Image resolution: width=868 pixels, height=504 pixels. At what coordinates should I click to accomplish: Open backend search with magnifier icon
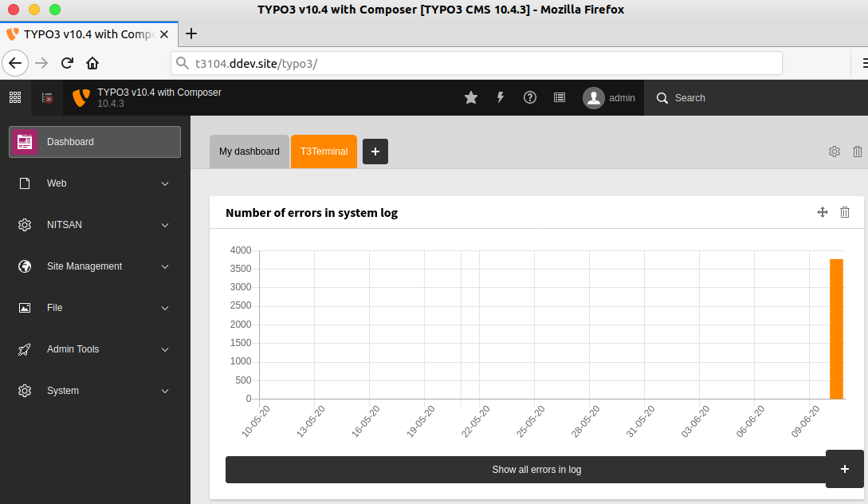coord(662,97)
